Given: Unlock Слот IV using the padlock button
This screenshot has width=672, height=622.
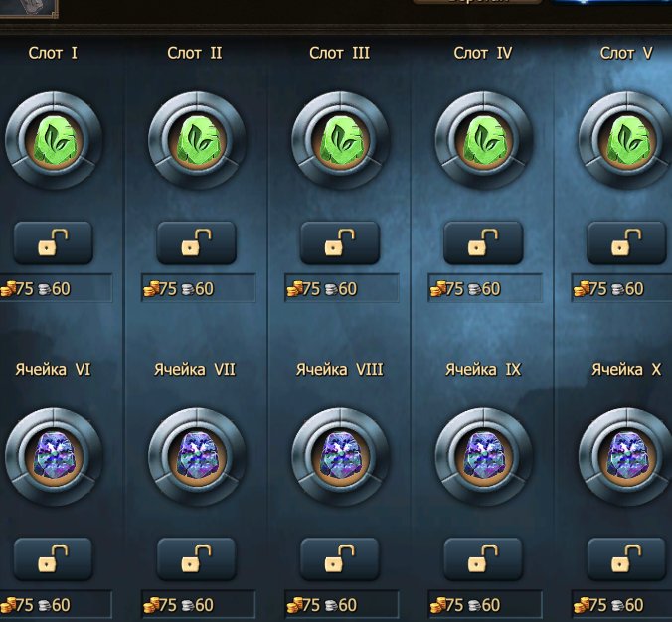Looking at the screenshot, I should point(483,242).
